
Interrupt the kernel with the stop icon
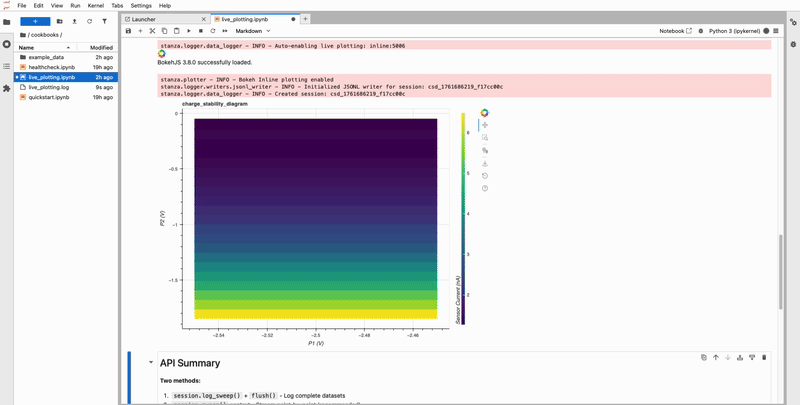(x=201, y=31)
